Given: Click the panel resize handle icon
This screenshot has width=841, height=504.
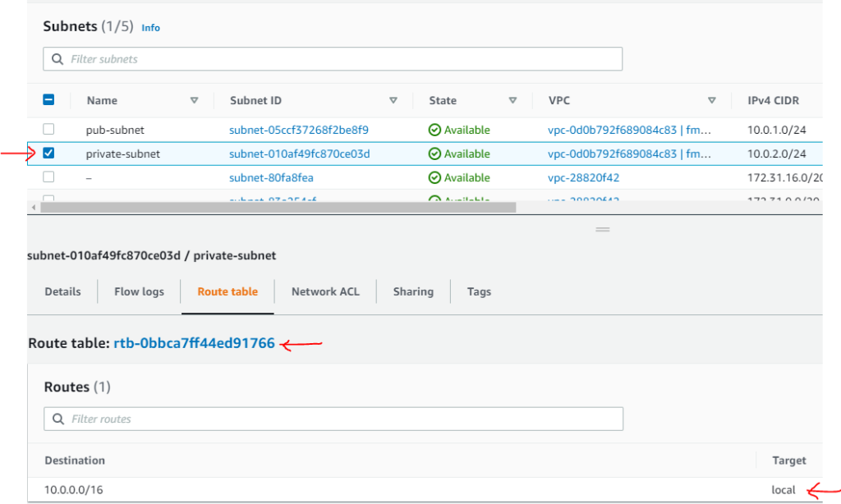Looking at the screenshot, I should (603, 230).
